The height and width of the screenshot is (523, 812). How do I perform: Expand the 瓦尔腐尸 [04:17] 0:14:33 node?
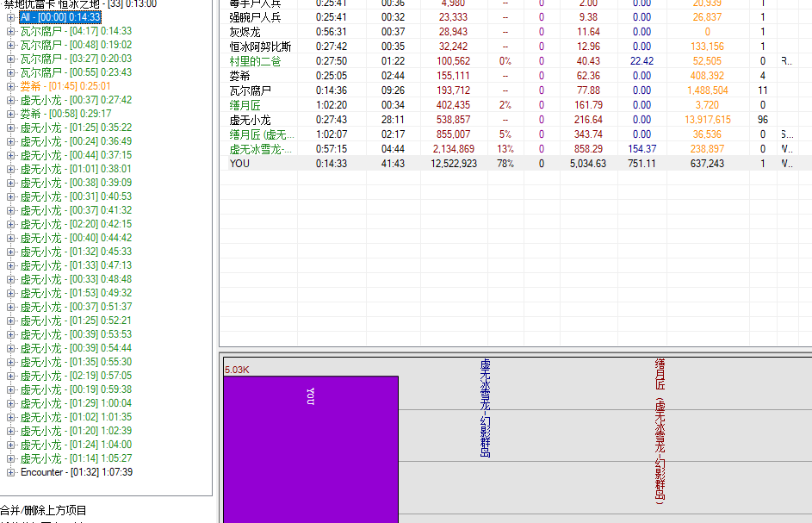point(10,31)
